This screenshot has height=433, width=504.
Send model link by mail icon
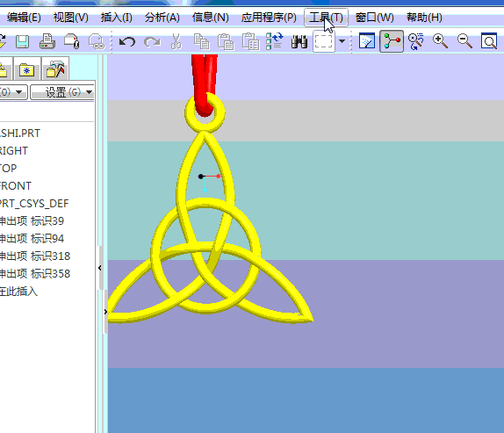point(97,42)
